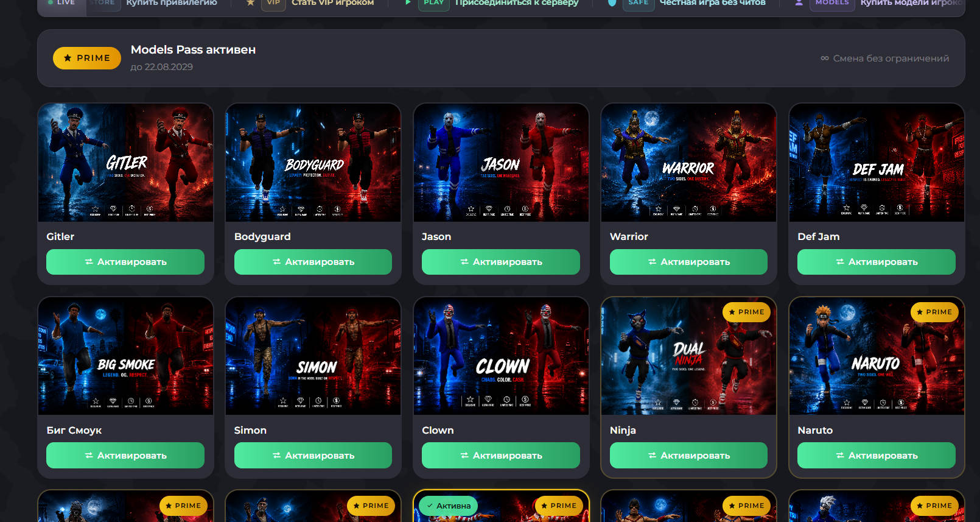Activate the Def Jam model
Viewport: 980px width, 522px height.
(x=877, y=262)
